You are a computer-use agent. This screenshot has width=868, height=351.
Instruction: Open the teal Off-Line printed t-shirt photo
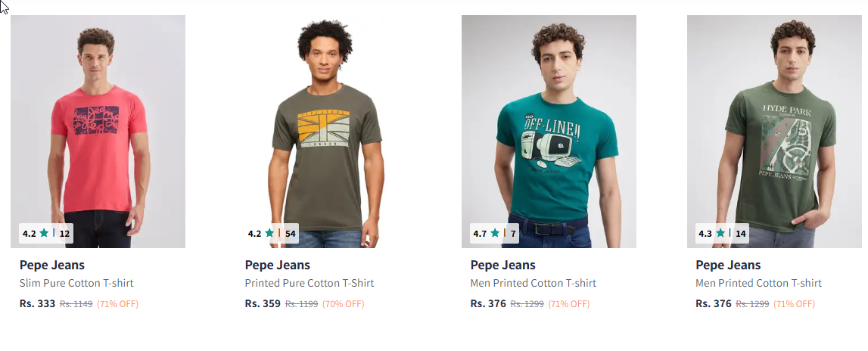pyautogui.click(x=549, y=129)
